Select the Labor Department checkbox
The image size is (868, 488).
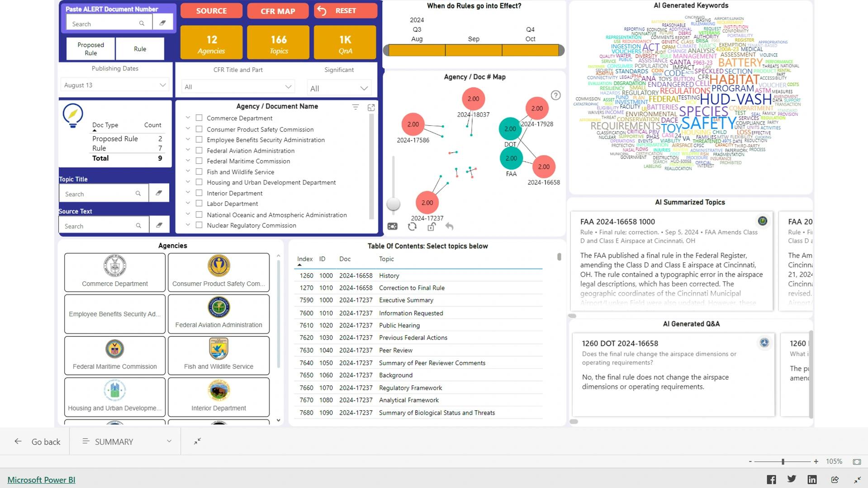point(199,204)
